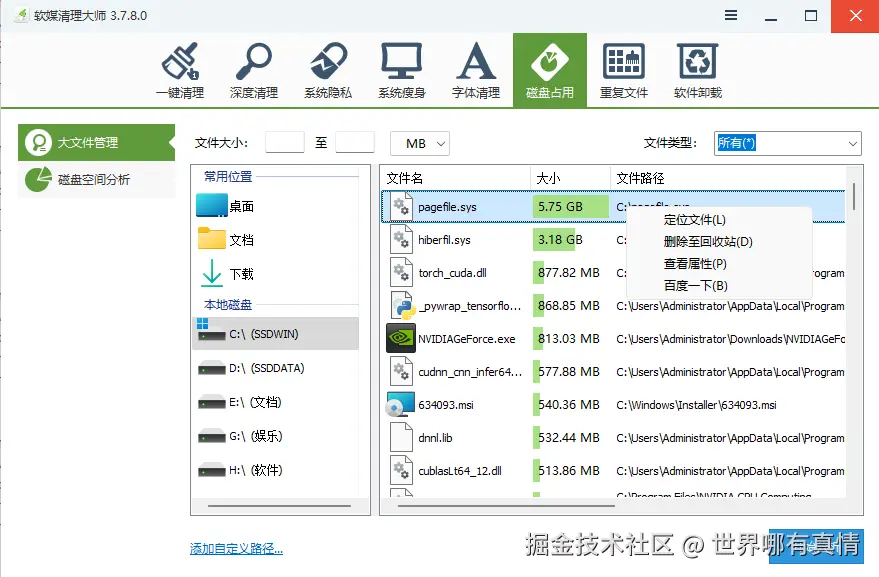Switch to 磁盘空间分析 in the sidebar
Viewport: 879px width, 577px height.
[96, 179]
